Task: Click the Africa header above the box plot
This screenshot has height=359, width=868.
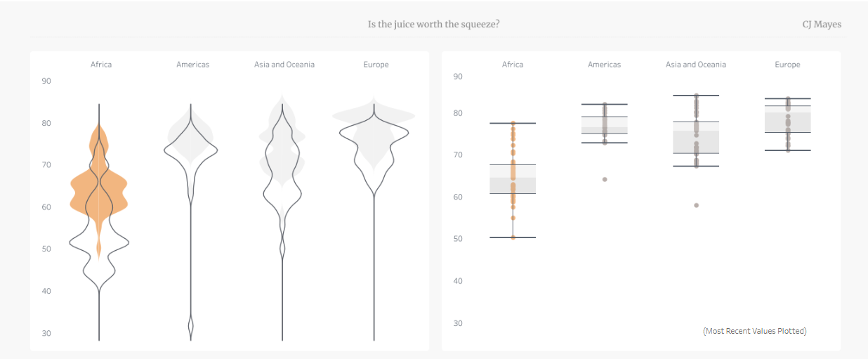Action: point(513,65)
